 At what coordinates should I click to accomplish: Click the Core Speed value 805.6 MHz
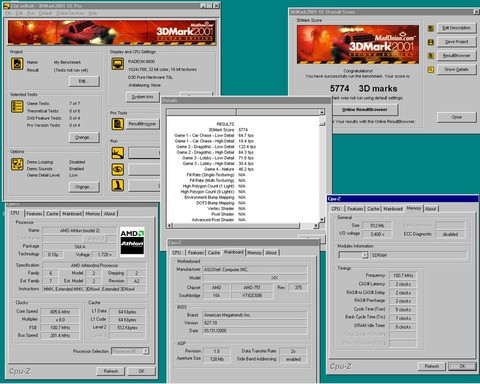(60, 312)
